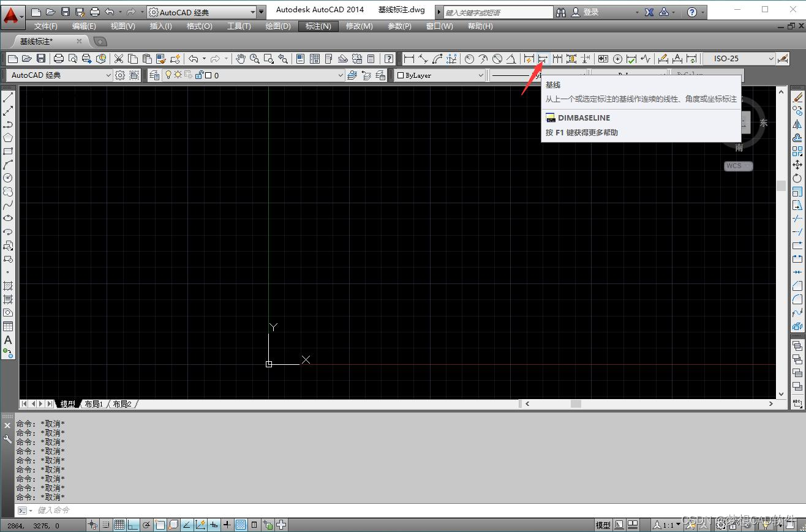Toggle Snap mode in status bar

106,525
